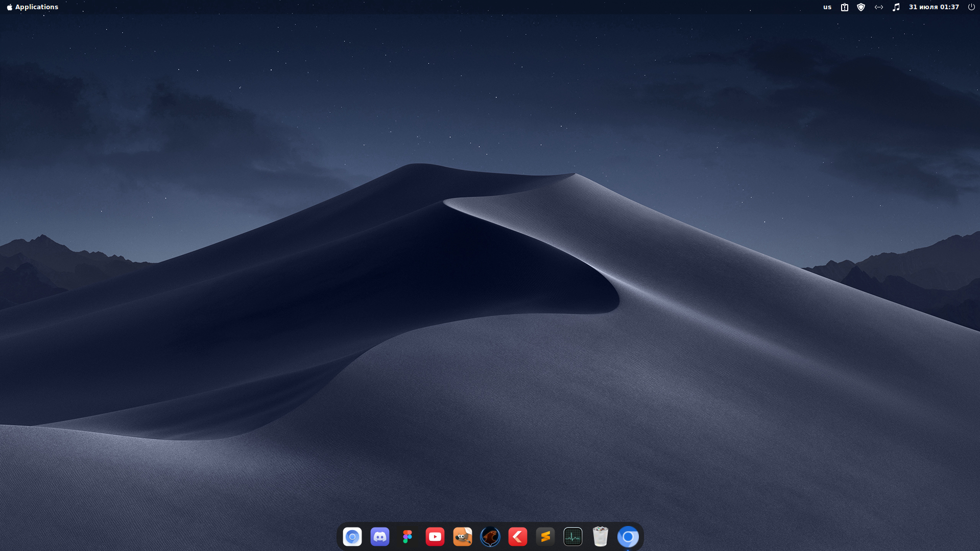980x551 pixels.
Task: Launch Chromium from the white dock icon
Action: click(352, 537)
